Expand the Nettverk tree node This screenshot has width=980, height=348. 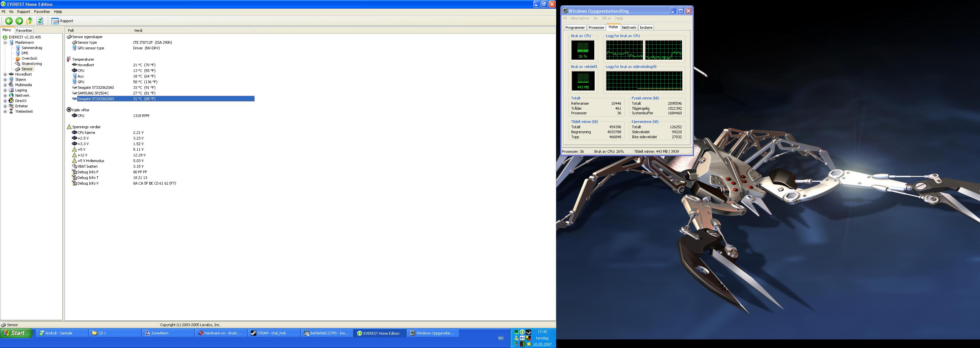click(5, 95)
